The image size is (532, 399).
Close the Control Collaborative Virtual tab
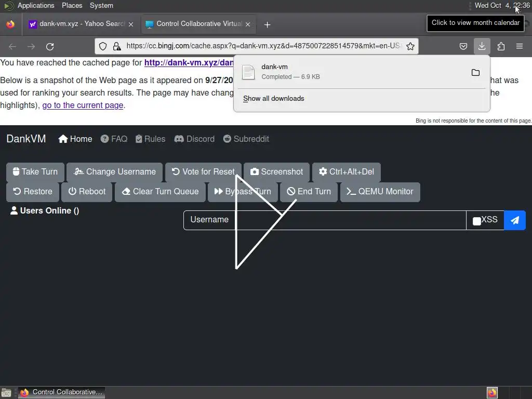[x=248, y=24]
